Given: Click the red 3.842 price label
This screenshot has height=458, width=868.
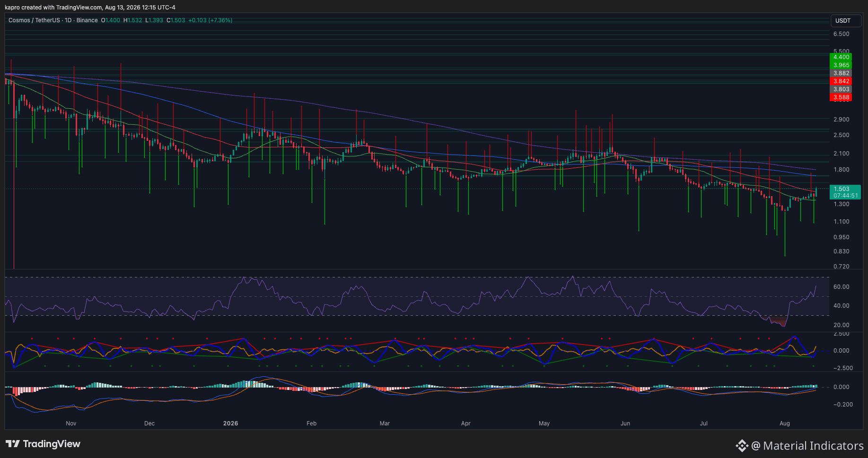Looking at the screenshot, I should [841, 81].
